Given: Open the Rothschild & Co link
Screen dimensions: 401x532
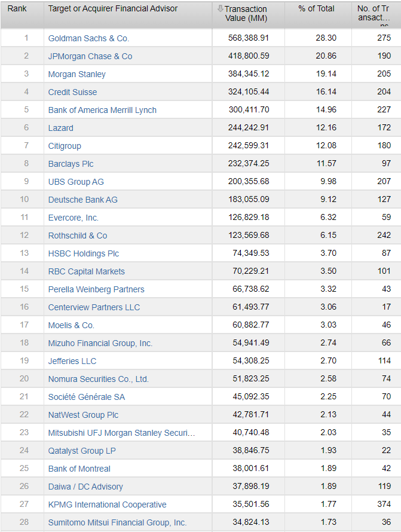Looking at the screenshot, I should 78,236.
